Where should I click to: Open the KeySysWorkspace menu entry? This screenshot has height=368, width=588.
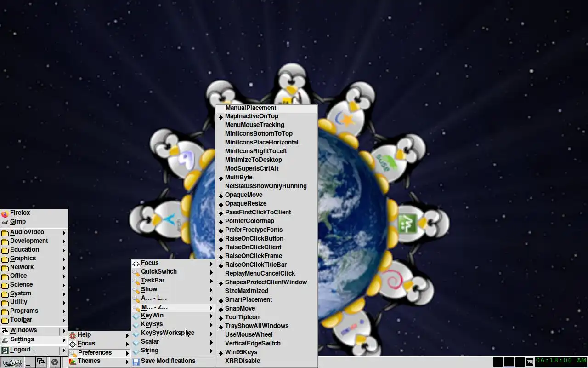[x=173, y=333]
